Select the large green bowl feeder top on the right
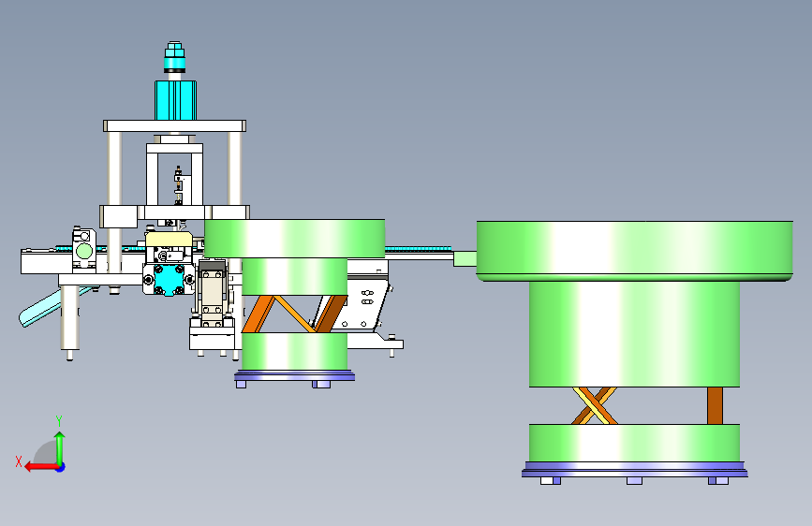Screen dimensions: 812x526 (x=634, y=251)
